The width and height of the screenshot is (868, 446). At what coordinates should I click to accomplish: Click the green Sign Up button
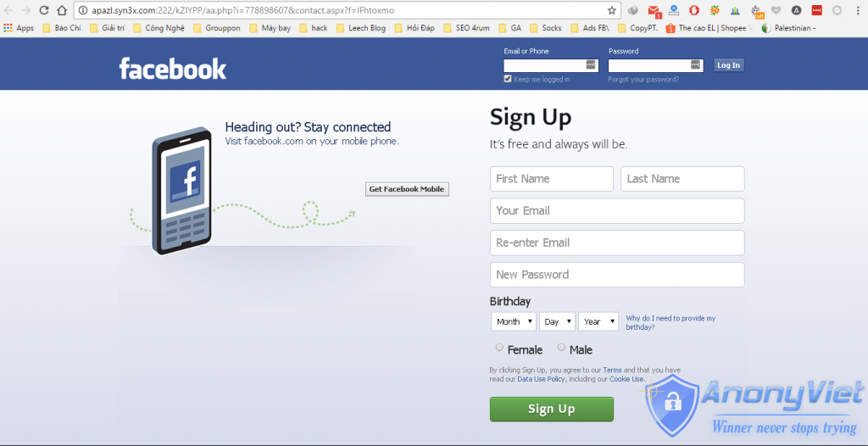click(551, 409)
